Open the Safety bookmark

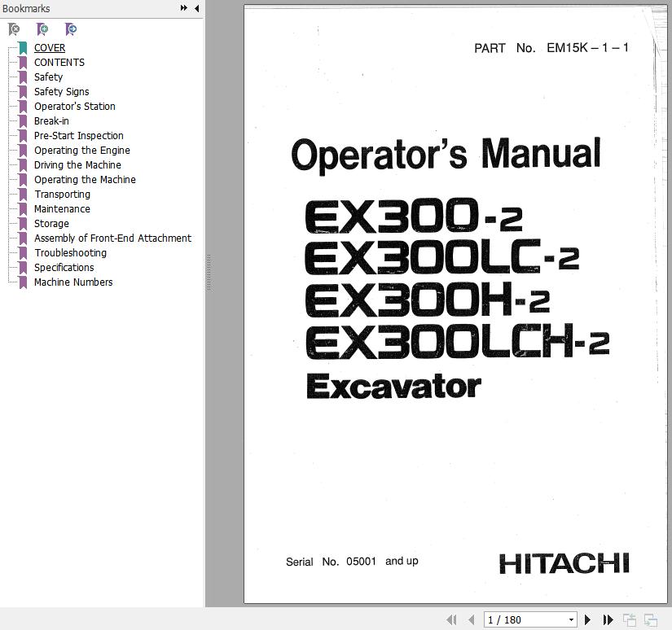(x=48, y=77)
